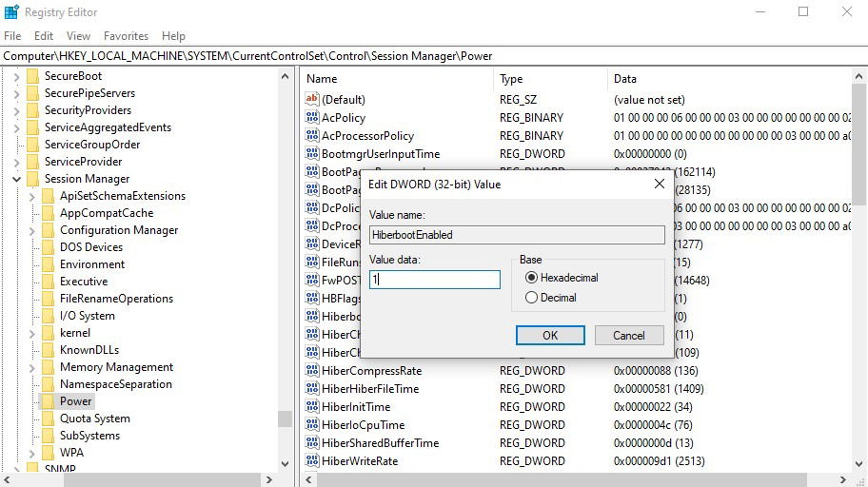The image size is (868, 487).
Task: Select the SecureBoot folder icon
Action: [x=33, y=75]
